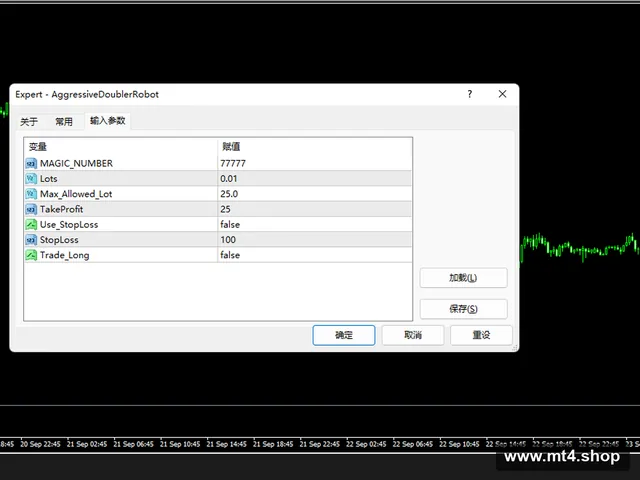Select the 输入参数 tab

[x=108, y=121]
